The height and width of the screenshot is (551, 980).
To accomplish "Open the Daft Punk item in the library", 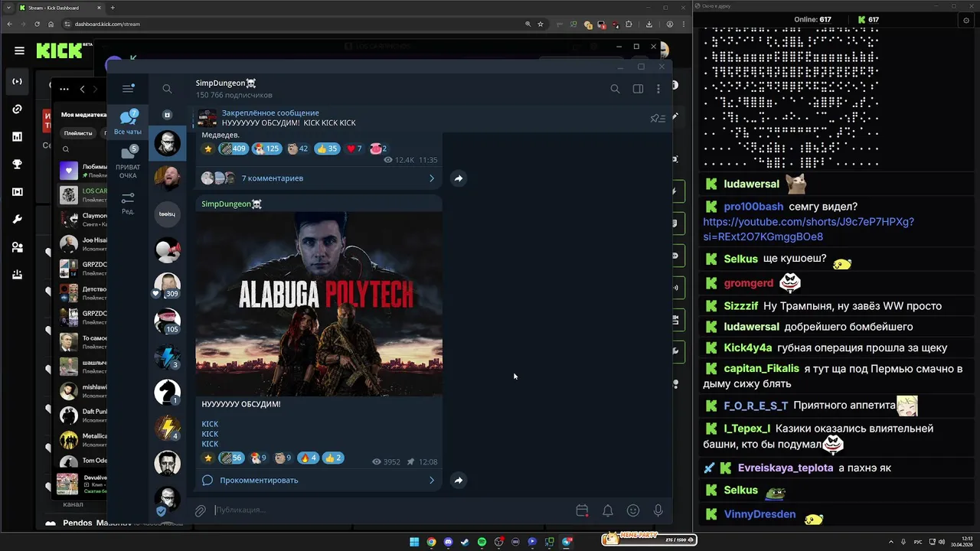I will point(83,416).
